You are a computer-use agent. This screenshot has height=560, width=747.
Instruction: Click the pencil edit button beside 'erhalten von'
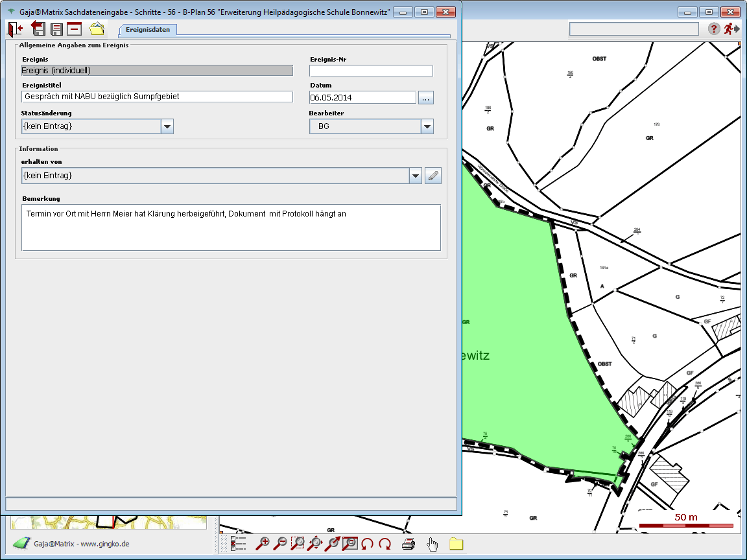(433, 176)
